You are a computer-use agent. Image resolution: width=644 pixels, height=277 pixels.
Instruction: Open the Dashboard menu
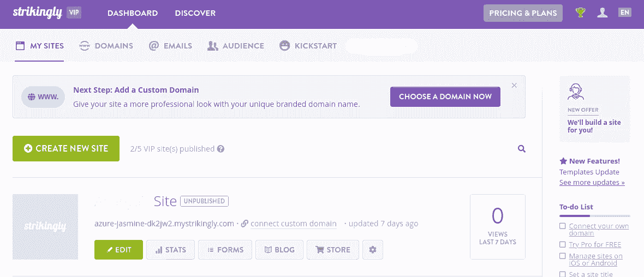tap(133, 13)
